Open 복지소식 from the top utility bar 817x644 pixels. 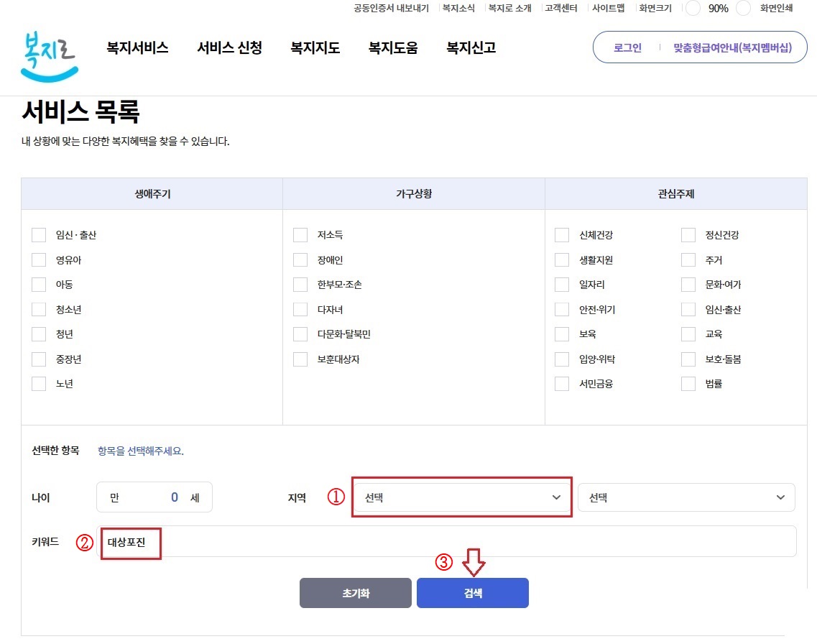point(458,9)
